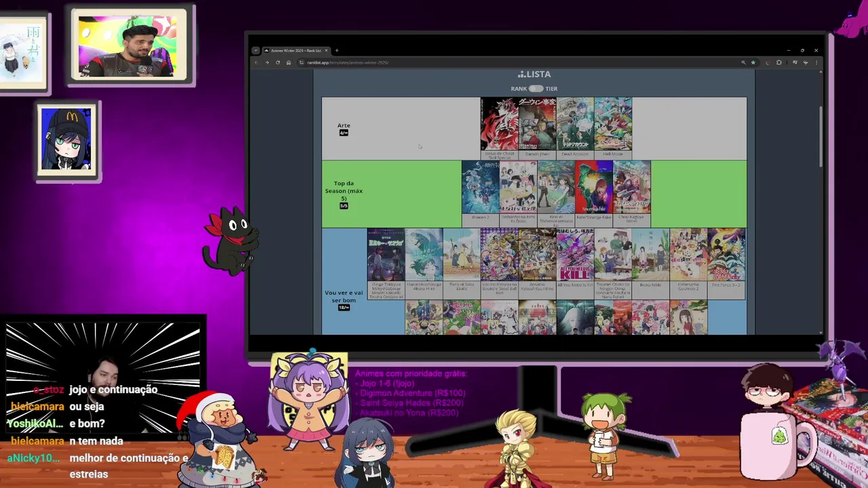Bookmark page with the star icon
The width and height of the screenshot is (868, 488).
(753, 62)
